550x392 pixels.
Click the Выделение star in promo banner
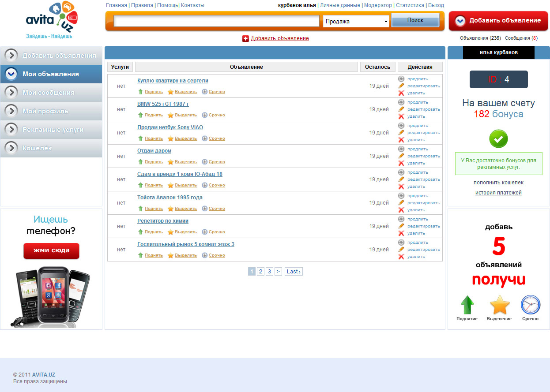tap(500, 305)
